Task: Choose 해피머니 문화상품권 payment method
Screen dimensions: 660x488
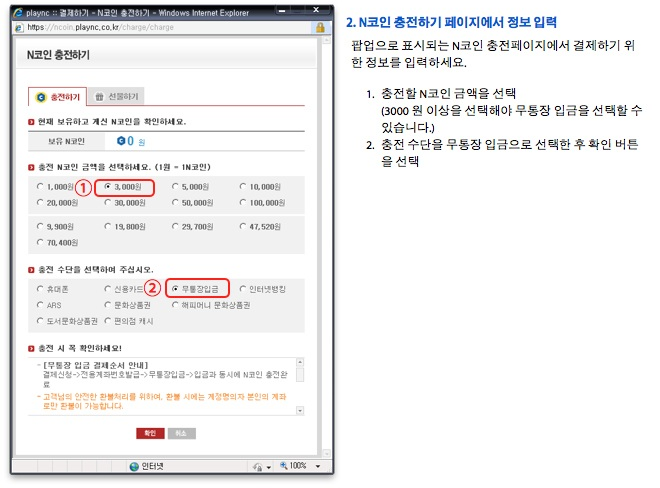Action: click(175, 305)
